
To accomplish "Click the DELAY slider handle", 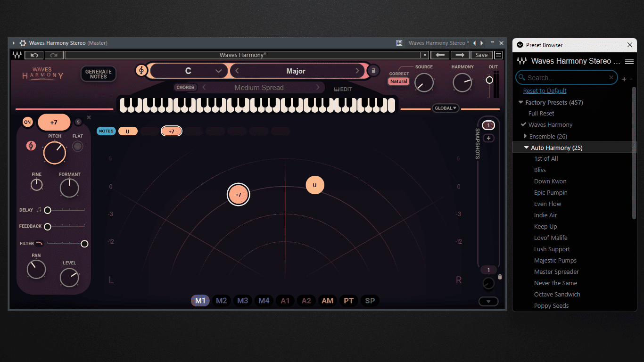I will pyautogui.click(x=48, y=210).
